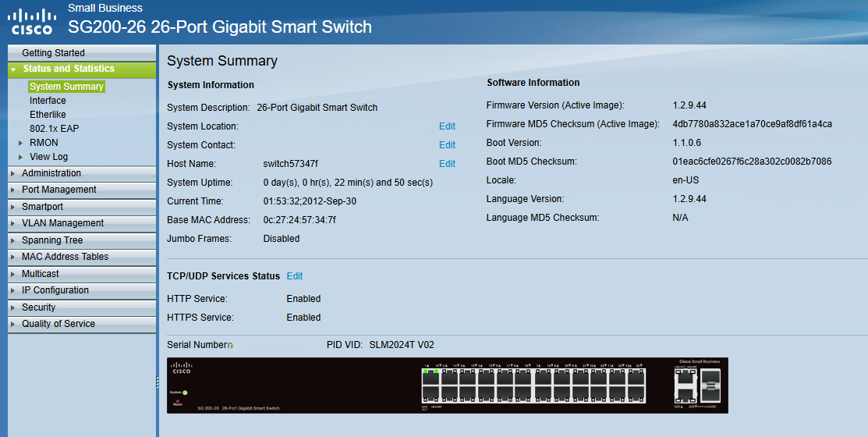Pick port 8 on the switch image
868x437 pixels.
pyautogui.click(x=562, y=377)
